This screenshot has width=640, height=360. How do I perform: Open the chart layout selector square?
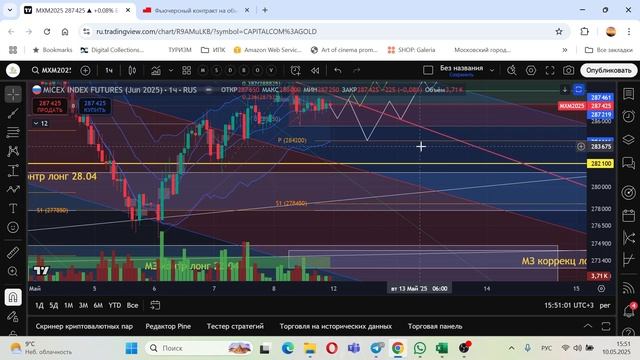point(428,70)
